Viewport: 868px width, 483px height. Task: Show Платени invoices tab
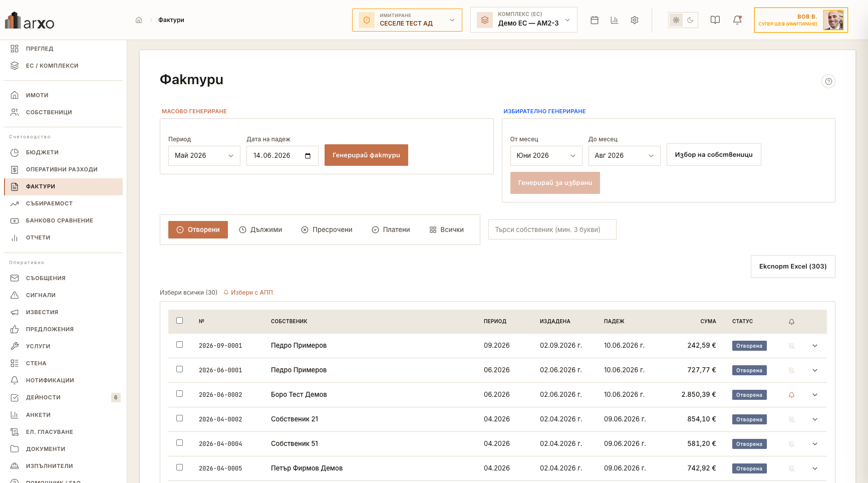pyautogui.click(x=391, y=230)
